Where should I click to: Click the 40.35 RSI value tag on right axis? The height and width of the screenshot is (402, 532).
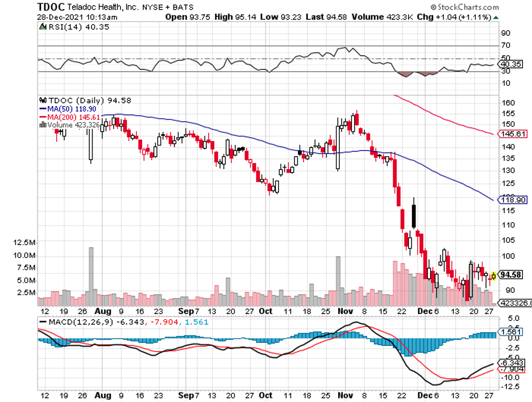pos(511,64)
